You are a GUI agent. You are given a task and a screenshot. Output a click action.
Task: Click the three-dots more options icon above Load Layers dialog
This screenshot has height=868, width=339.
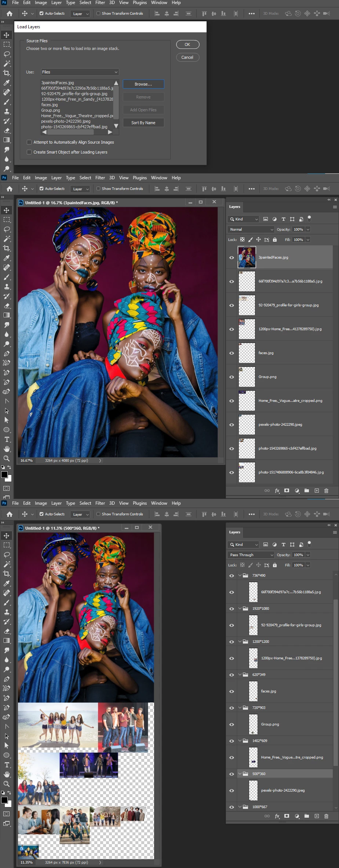tap(251, 14)
